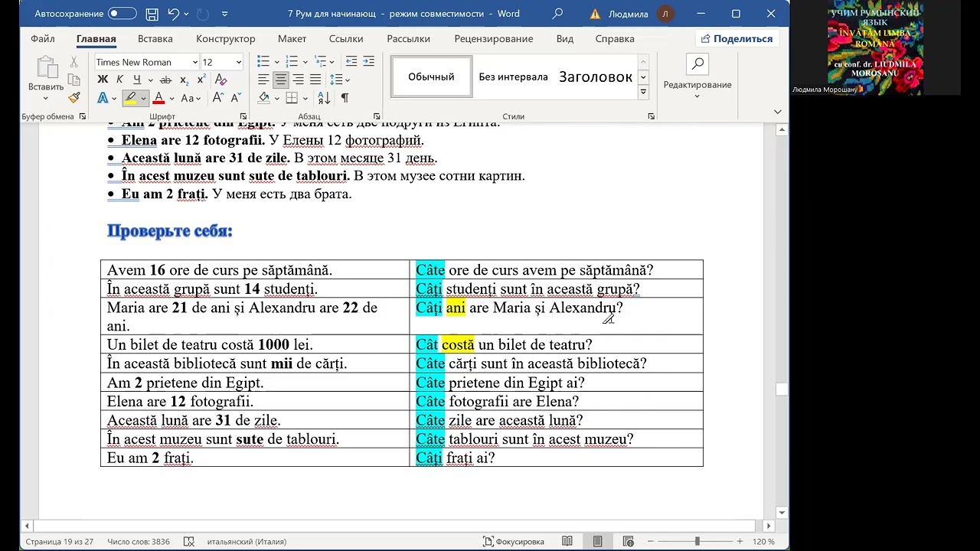Expand the bullet list options arrow

coord(276,62)
